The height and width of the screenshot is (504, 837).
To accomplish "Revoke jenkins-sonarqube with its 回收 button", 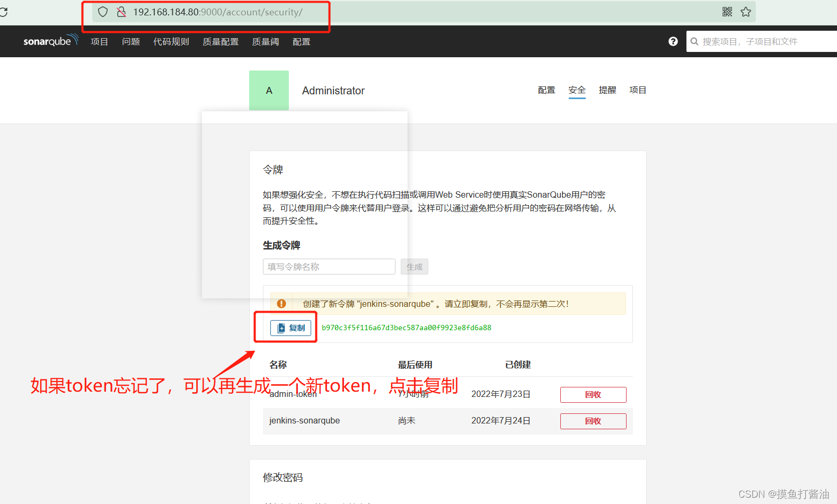I will point(593,421).
